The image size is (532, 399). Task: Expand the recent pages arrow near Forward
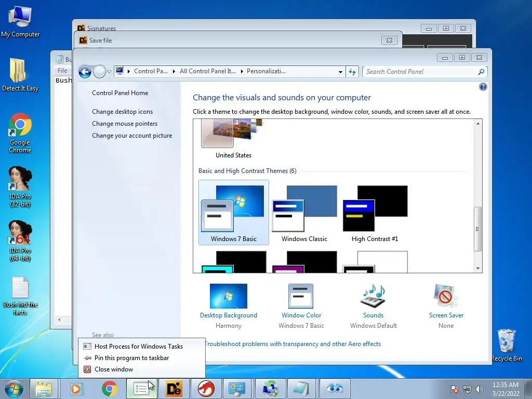pos(109,72)
